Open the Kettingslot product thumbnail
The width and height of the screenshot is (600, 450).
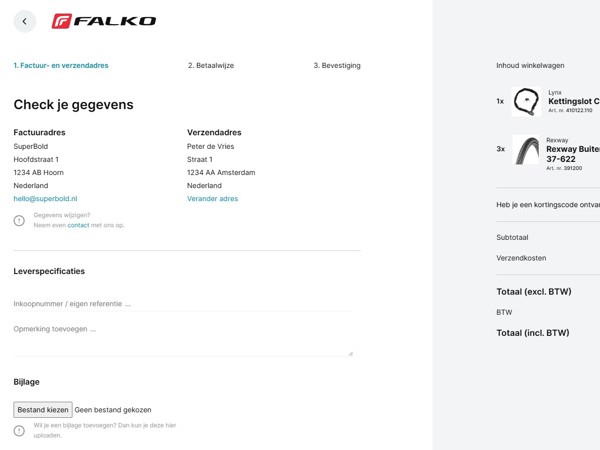[526, 101]
